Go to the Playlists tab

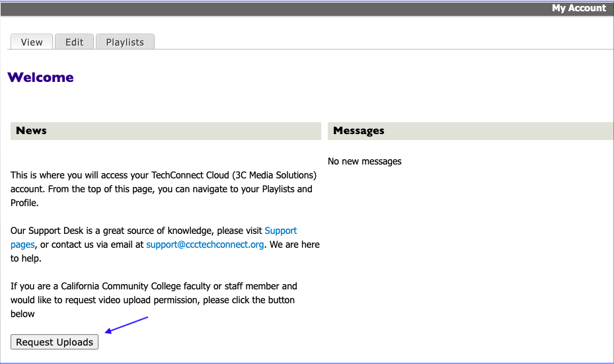[125, 42]
